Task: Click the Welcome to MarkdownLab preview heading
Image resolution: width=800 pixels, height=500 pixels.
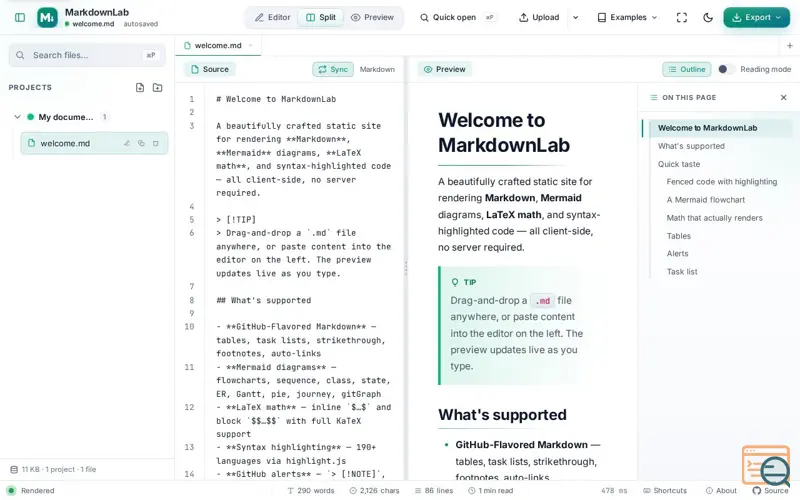Action: point(504,133)
